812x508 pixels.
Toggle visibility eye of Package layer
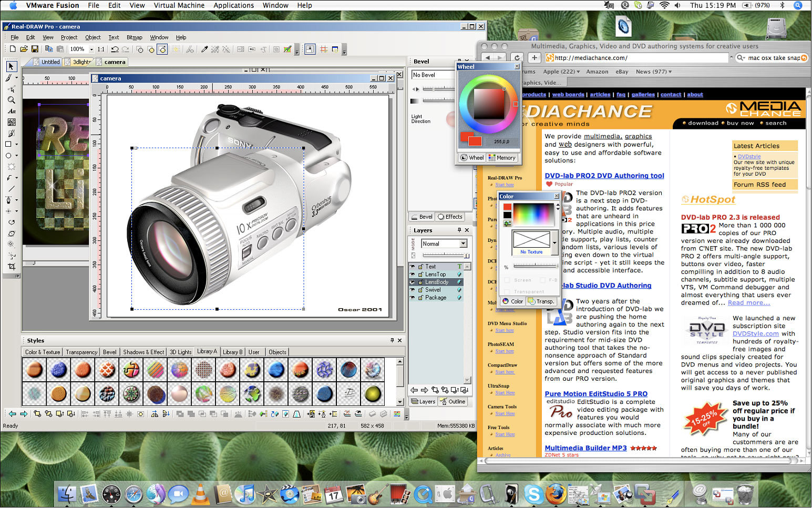click(413, 298)
